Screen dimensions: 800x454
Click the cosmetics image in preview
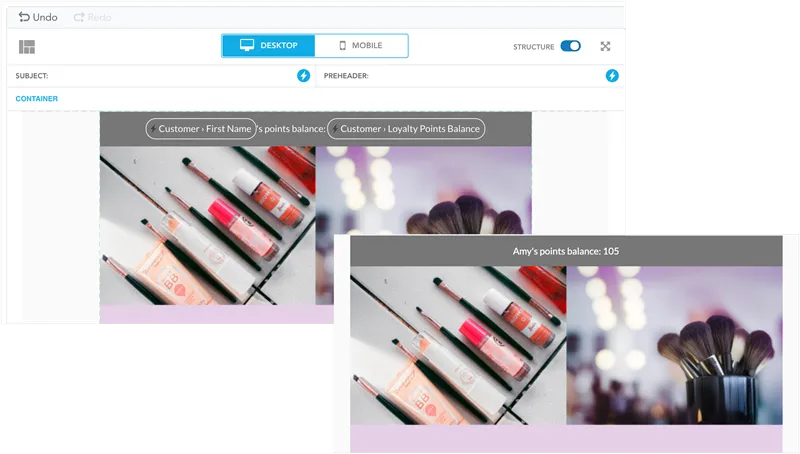pos(458,345)
